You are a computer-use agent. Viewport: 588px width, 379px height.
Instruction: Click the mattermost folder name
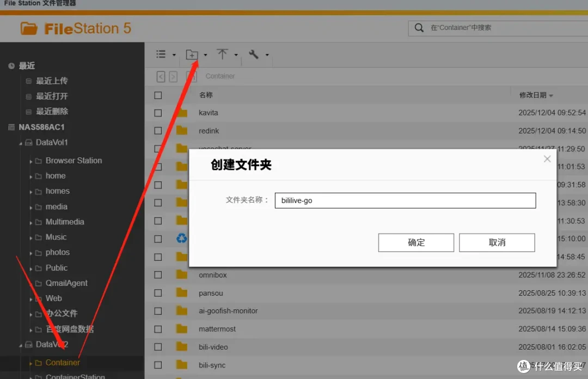[217, 329]
